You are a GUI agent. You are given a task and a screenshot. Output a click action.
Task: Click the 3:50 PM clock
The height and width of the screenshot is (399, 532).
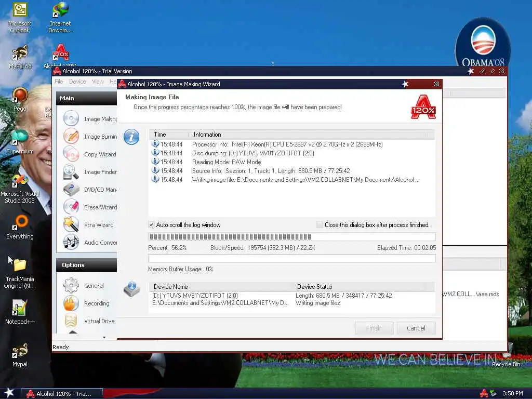coord(513,394)
